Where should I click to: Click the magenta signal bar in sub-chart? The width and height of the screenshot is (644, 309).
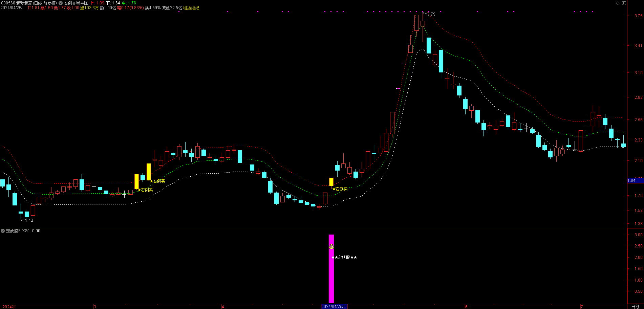point(331,269)
